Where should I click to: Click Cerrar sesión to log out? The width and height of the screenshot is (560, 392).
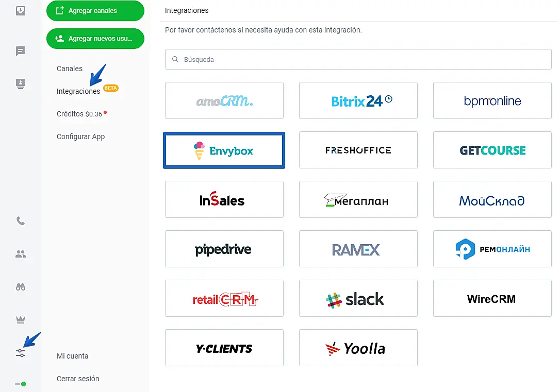(x=78, y=379)
